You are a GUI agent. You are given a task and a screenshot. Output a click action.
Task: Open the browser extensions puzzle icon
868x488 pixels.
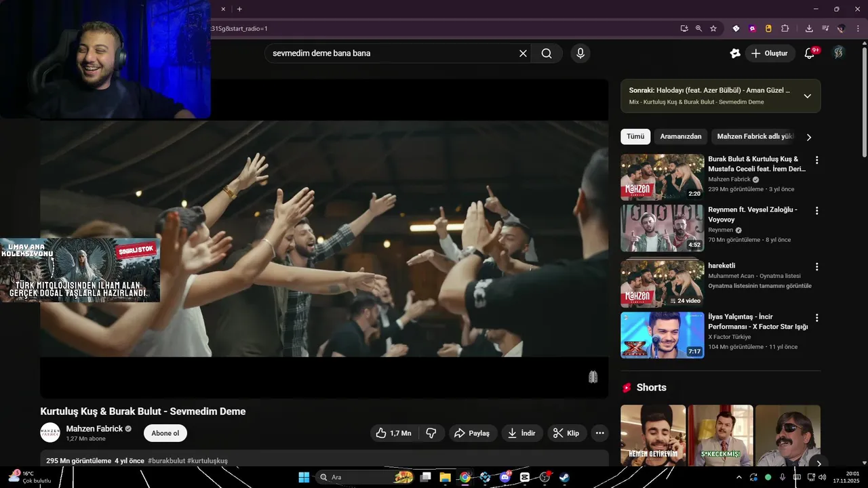click(x=785, y=28)
